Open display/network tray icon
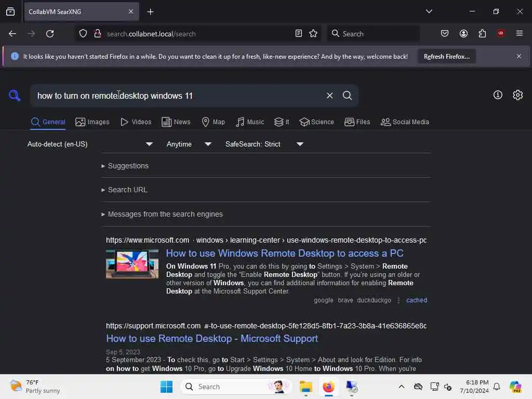The height and width of the screenshot is (399, 532). (434, 387)
